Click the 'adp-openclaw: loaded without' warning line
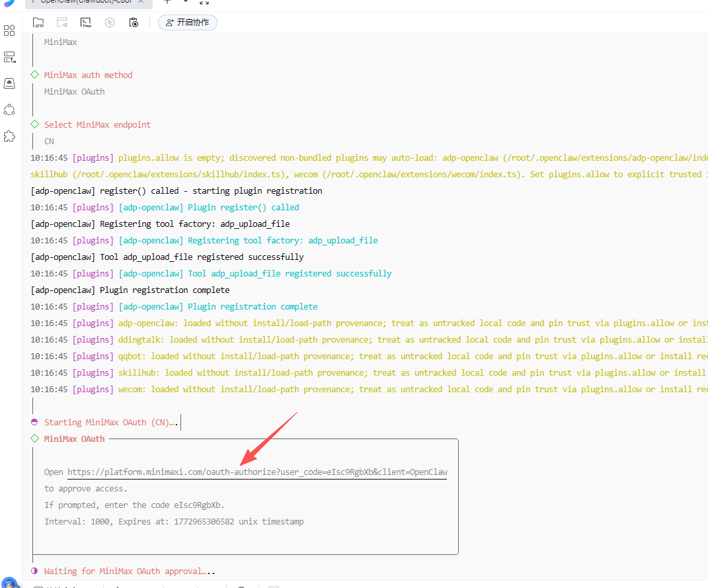This screenshot has width=708, height=588. coord(369,323)
